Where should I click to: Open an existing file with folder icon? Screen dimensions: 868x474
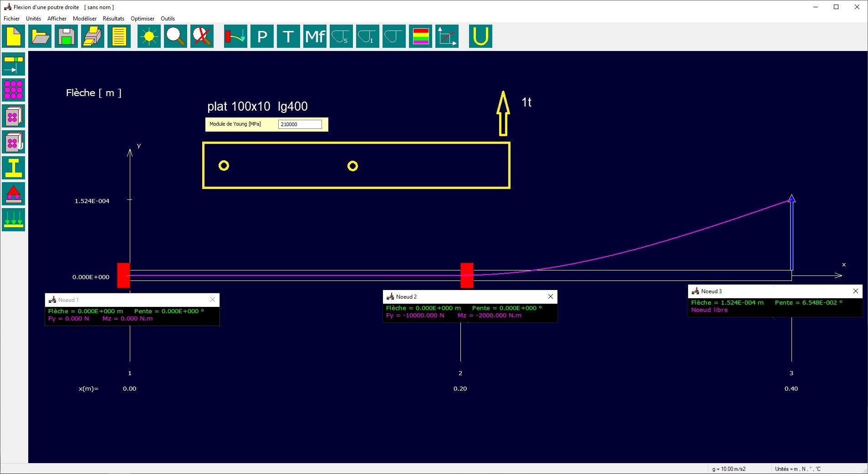point(40,36)
